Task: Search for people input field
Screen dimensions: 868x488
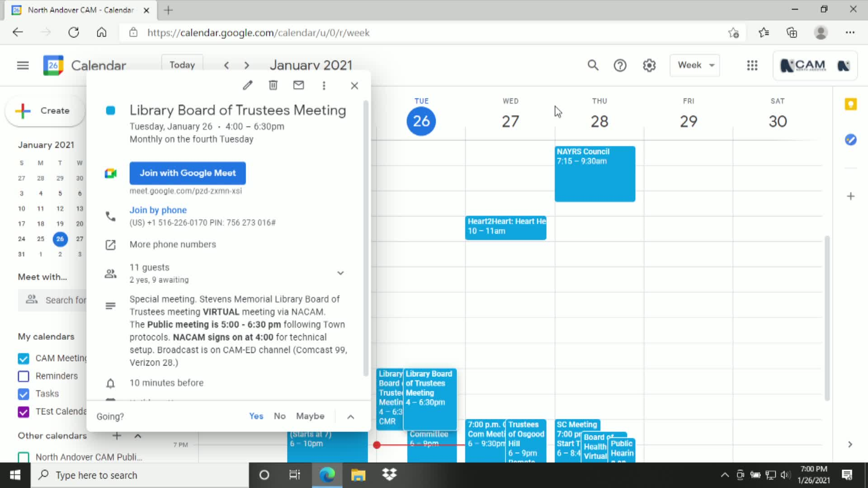Action: tap(52, 300)
